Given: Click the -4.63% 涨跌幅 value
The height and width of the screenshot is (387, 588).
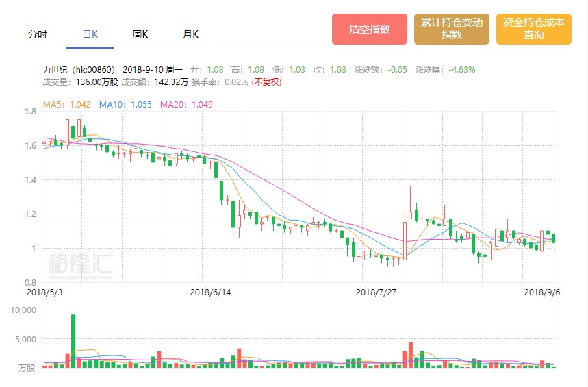Looking at the screenshot, I should 461,70.
